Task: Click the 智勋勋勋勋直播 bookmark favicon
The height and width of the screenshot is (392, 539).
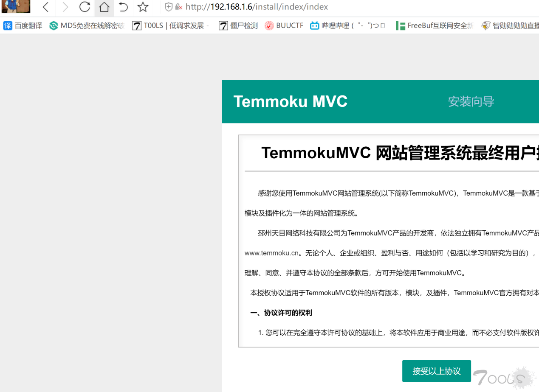Action: [x=486, y=26]
